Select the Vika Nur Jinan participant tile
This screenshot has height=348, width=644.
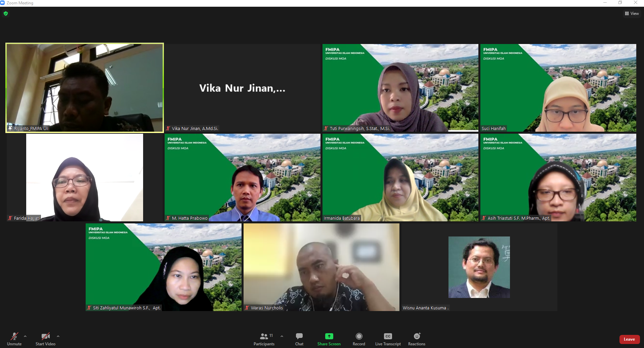click(x=242, y=88)
